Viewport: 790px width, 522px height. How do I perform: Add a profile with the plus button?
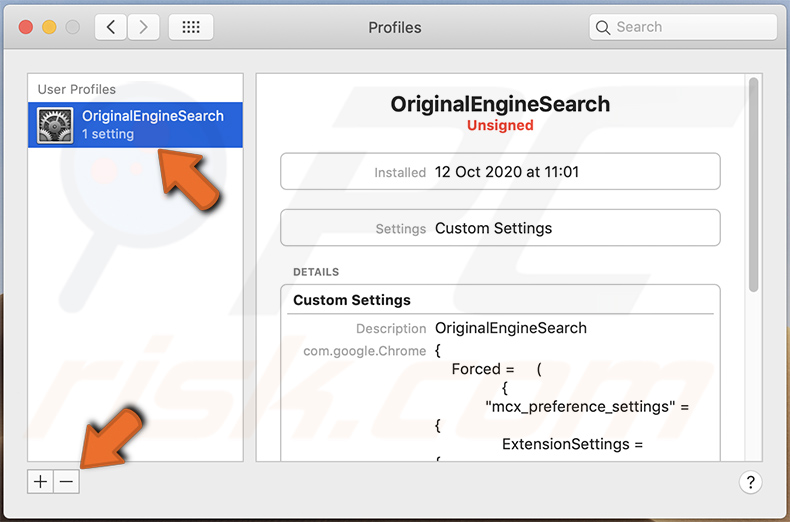pyautogui.click(x=40, y=482)
